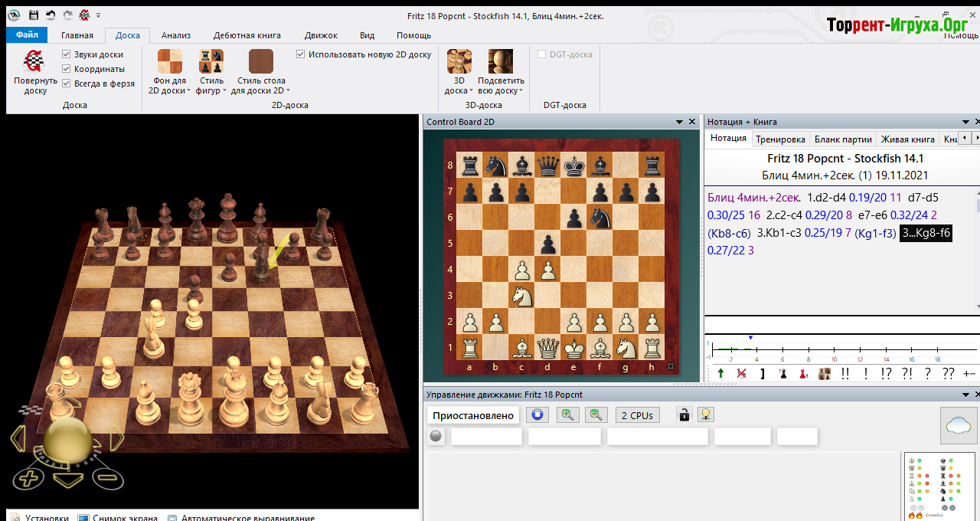Disable the Звуки доски checkbox
The width and height of the screenshot is (980, 521).
[67, 54]
